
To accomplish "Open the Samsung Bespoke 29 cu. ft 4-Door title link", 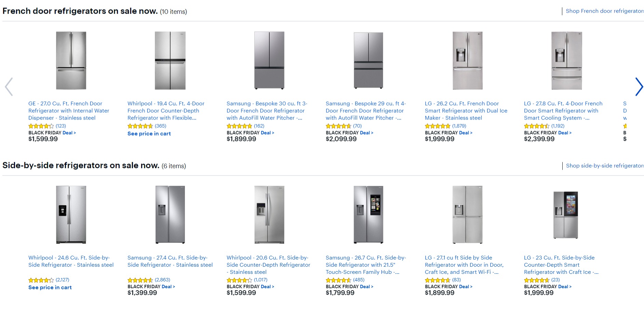I will coord(365,111).
